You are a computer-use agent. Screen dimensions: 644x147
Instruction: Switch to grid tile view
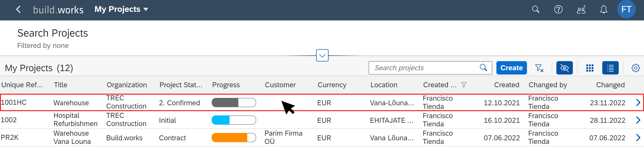point(590,68)
